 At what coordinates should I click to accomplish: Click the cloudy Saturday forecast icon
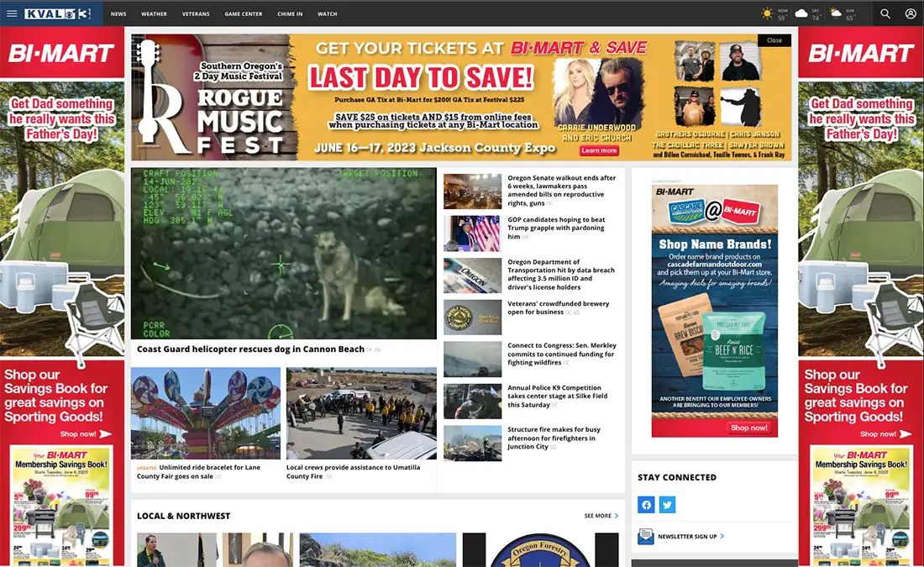(801, 13)
